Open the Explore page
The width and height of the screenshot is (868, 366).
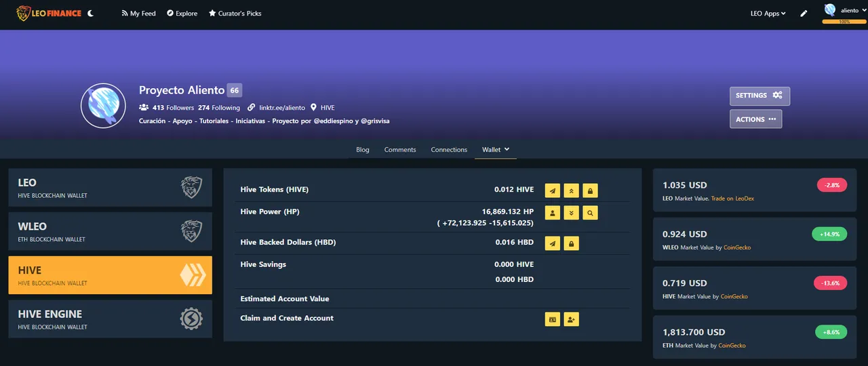[x=182, y=13]
